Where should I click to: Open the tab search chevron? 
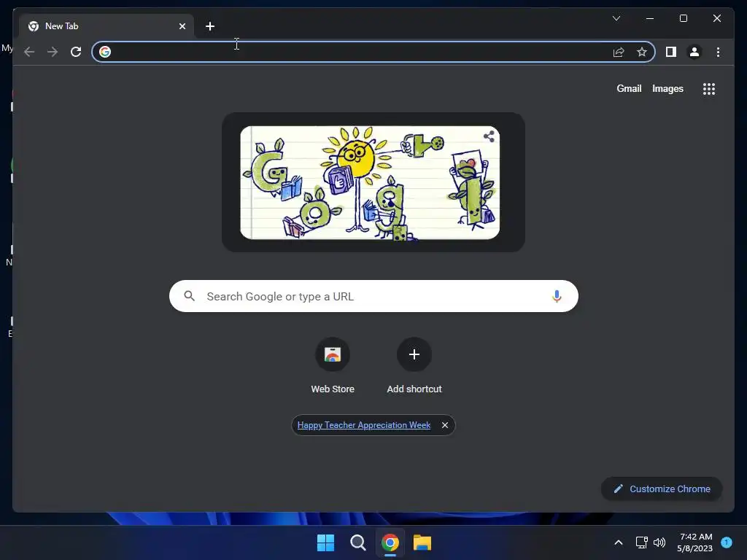616,18
